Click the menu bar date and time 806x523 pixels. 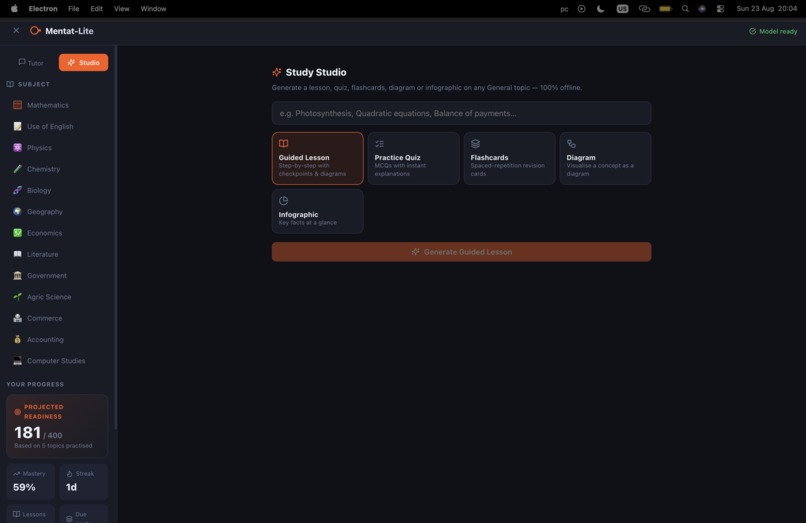[766, 9]
